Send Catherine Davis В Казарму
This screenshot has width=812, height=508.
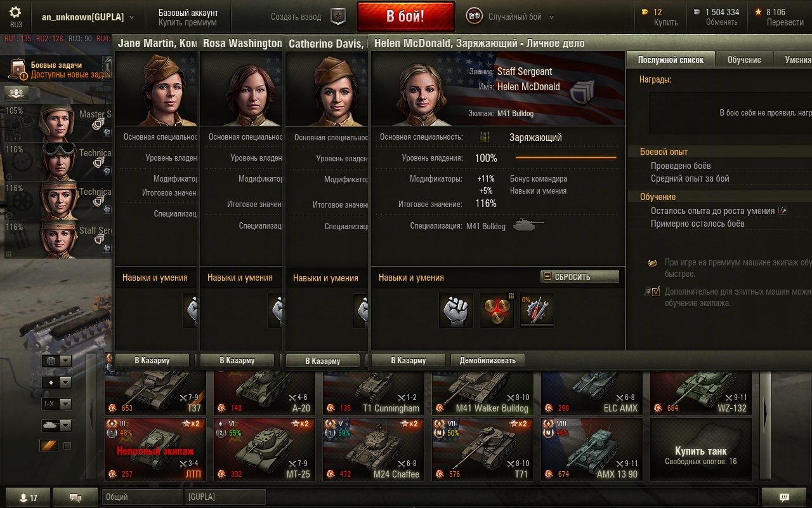click(323, 361)
